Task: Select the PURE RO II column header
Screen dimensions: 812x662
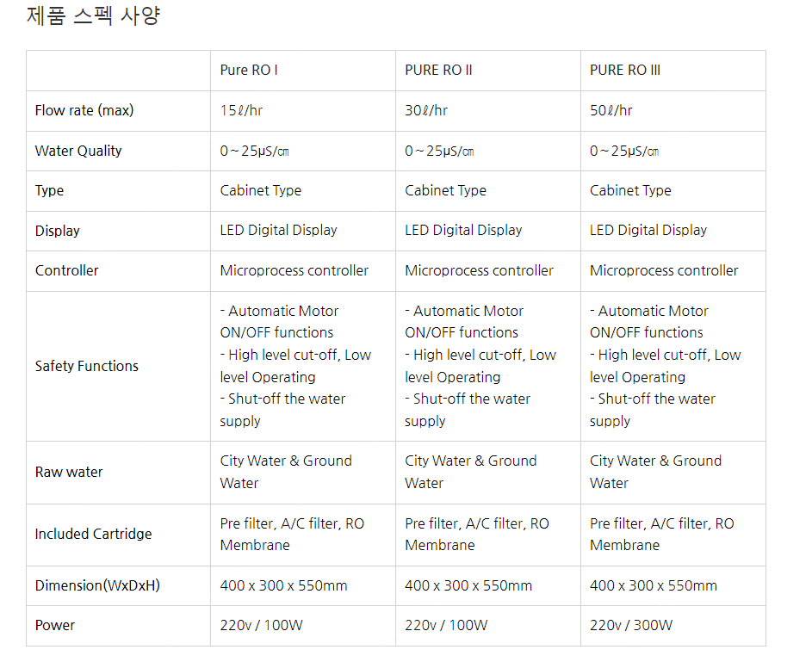Action: coord(438,71)
